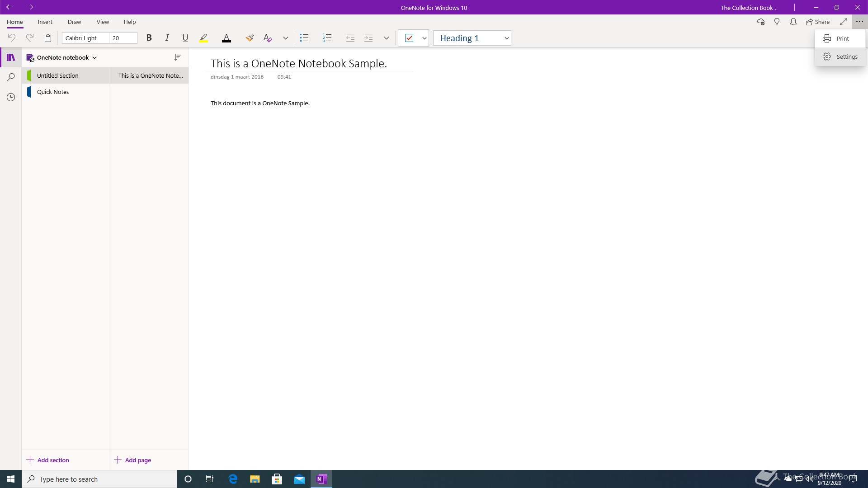Viewport: 868px width, 488px height.
Task: Clear formatting with the eraser A icon
Action: point(268,38)
